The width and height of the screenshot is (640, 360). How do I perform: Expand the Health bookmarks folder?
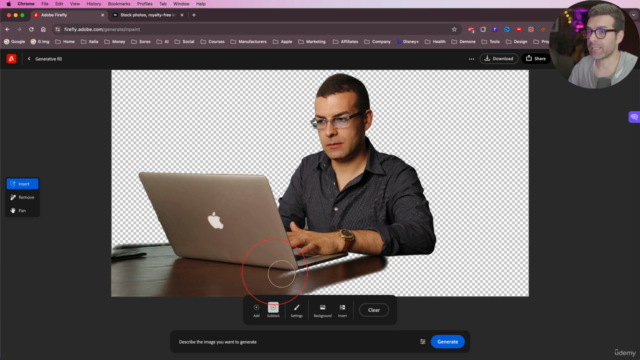(435, 42)
